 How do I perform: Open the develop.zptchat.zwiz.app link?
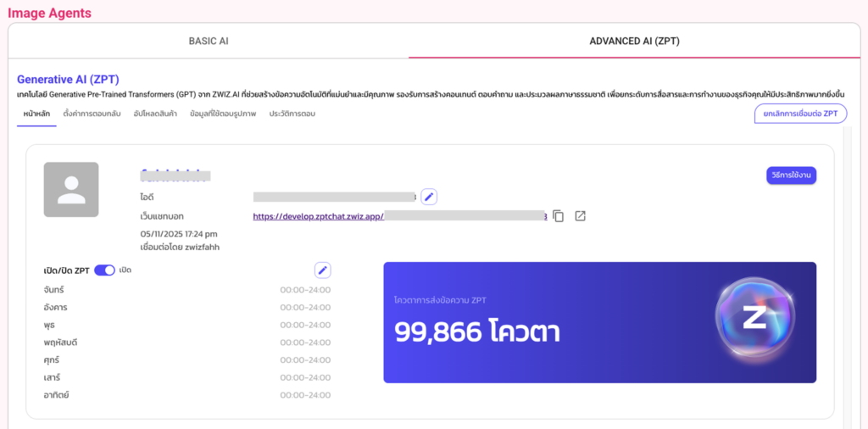pyautogui.click(x=319, y=216)
